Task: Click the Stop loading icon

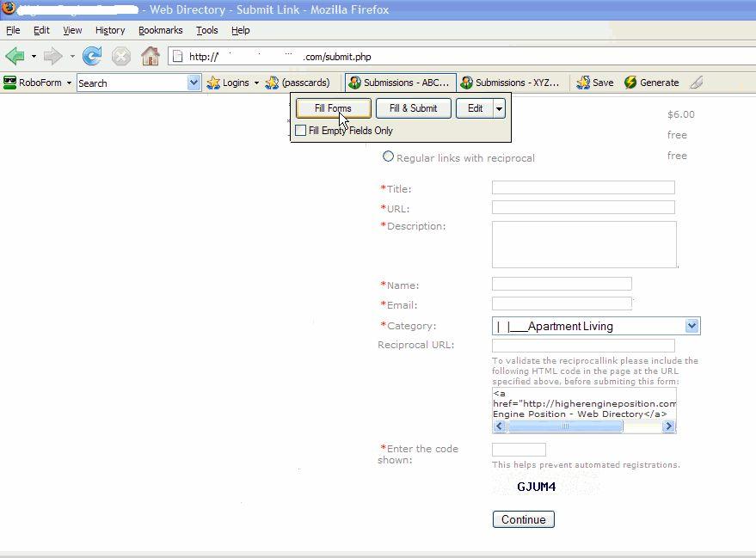Action: coord(121,57)
